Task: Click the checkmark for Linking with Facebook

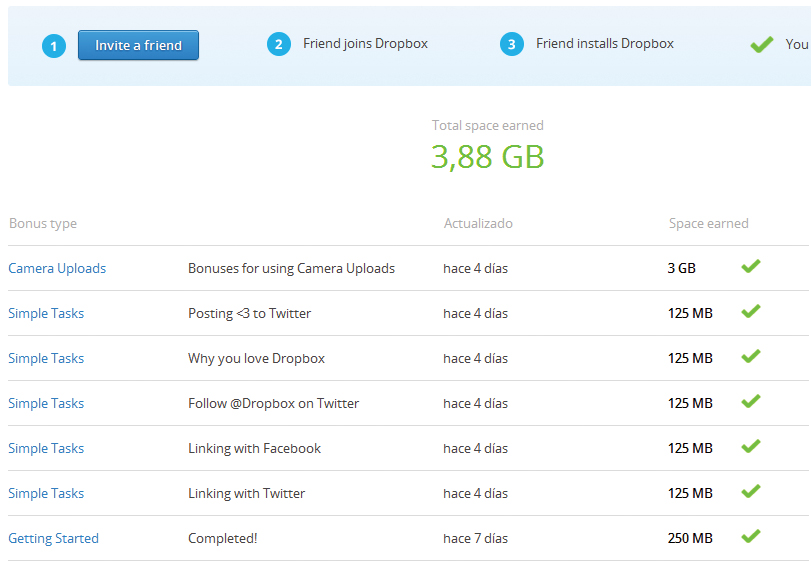Action: tap(751, 446)
